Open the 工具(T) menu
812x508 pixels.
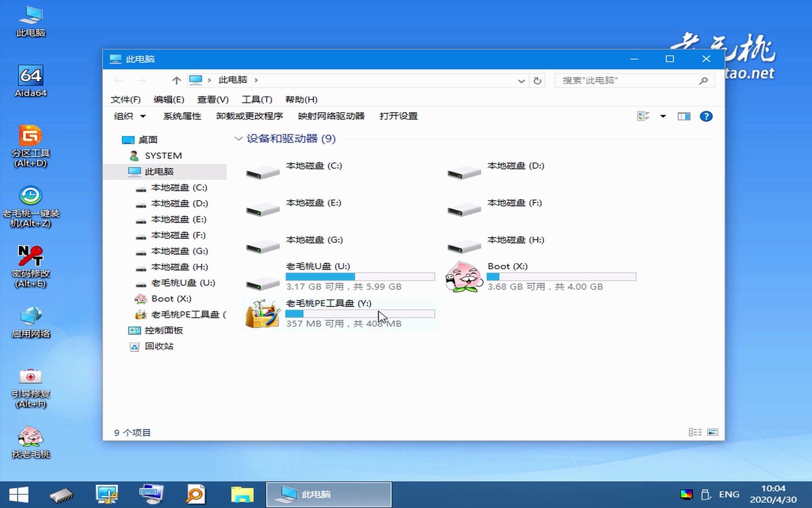pyautogui.click(x=257, y=99)
